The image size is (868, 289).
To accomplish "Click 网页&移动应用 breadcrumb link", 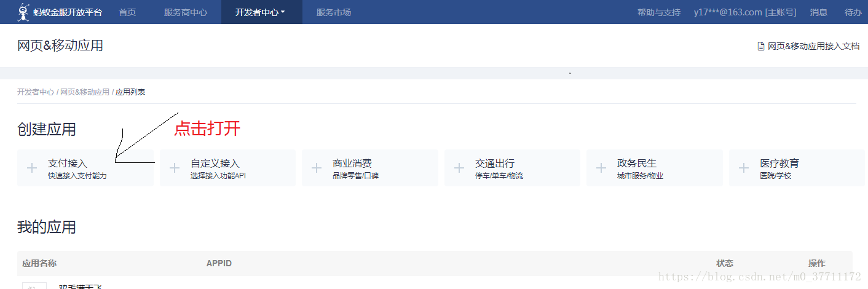I will pyautogui.click(x=85, y=92).
